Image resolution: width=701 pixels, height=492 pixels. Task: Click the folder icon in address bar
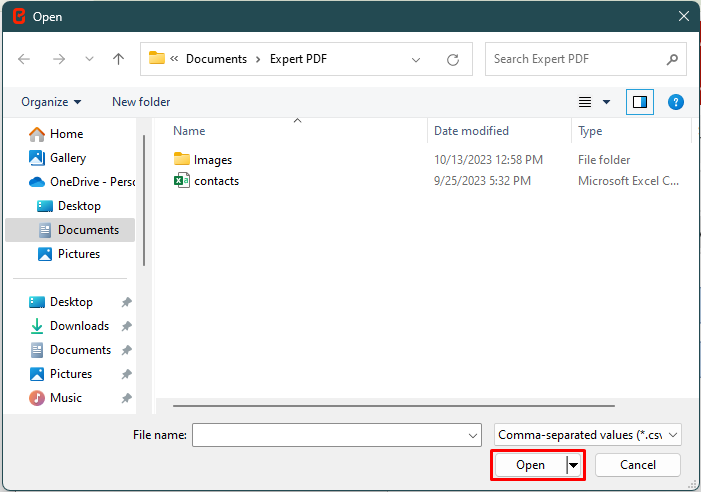[x=156, y=59]
